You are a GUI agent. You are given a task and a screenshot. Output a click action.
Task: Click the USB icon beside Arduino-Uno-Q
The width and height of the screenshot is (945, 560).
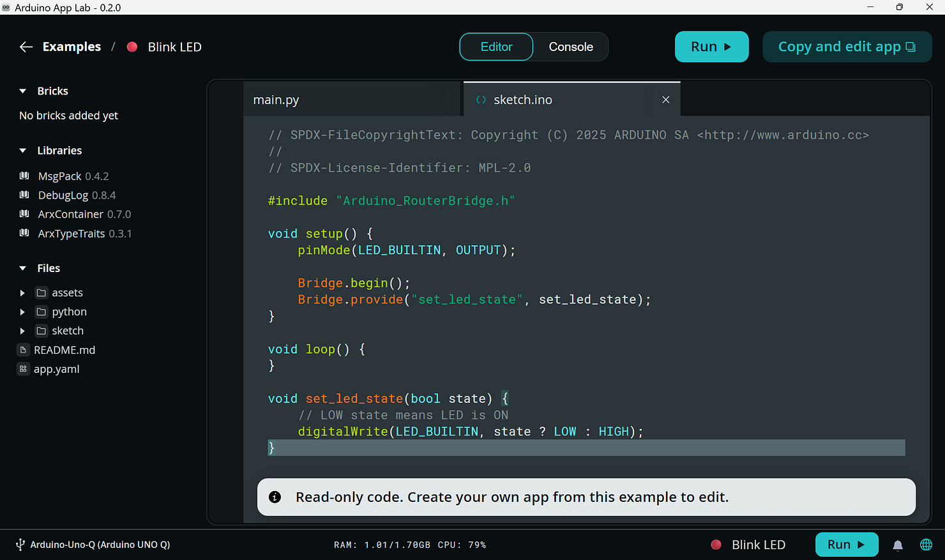(20, 545)
